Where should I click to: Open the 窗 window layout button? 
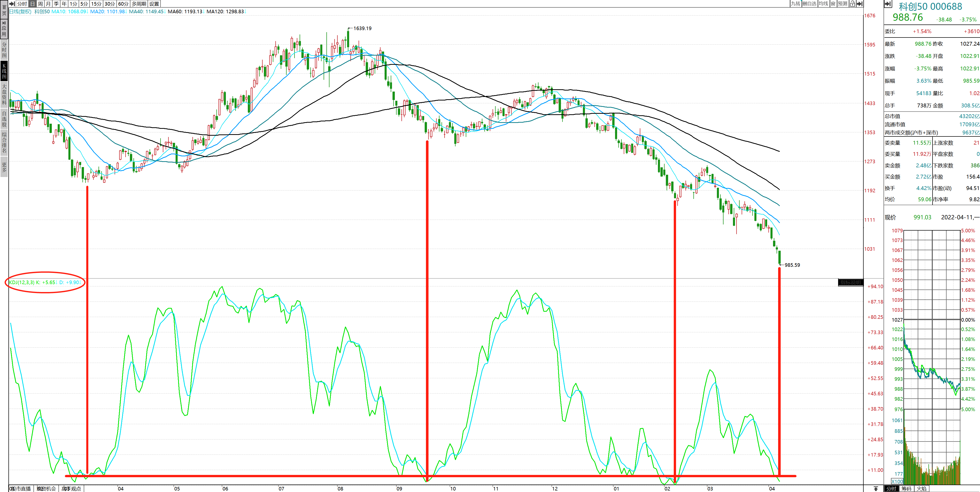coord(833,4)
